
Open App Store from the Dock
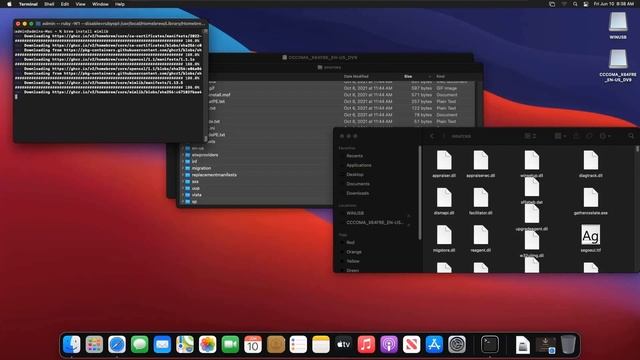click(434, 344)
